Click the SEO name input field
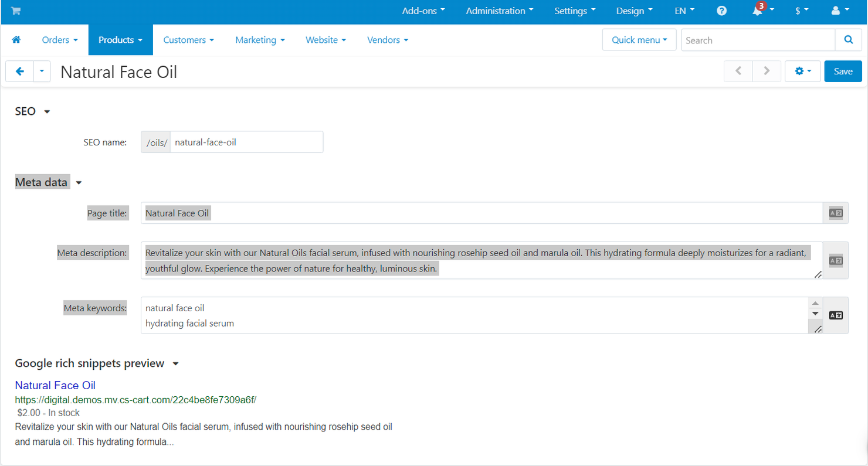This screenshot has width=868, height=466. click(x=246, y=142)
